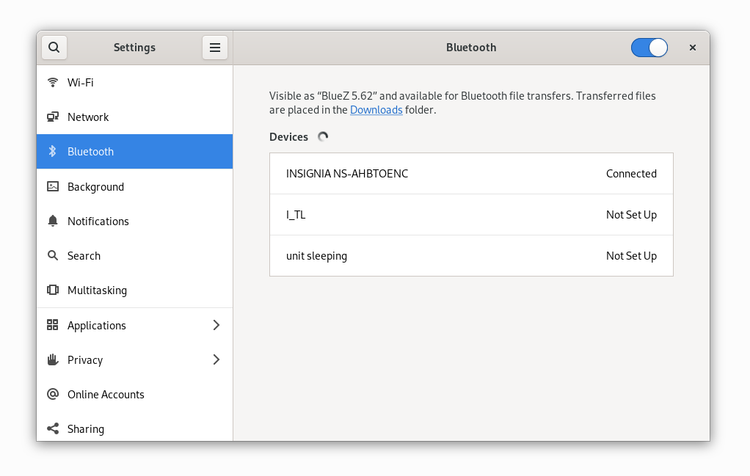Open Background settings
This screenshot has width=750, height=476.
click(x=135, y=186)
